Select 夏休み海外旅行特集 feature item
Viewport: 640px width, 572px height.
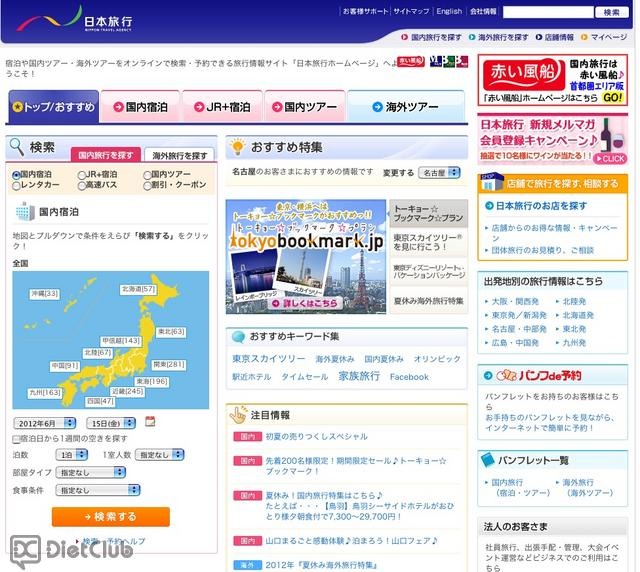[x=429, y=301]
